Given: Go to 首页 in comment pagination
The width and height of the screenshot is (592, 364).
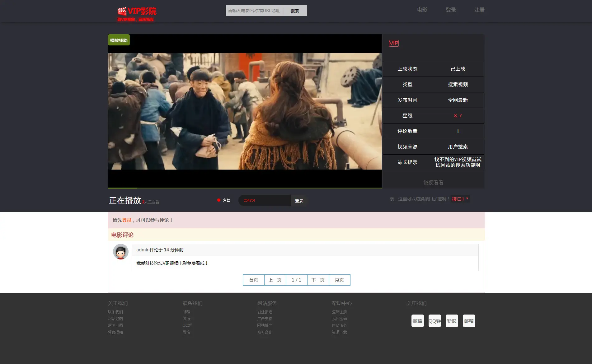Looking at the screenshot, I should click(254, 280).
